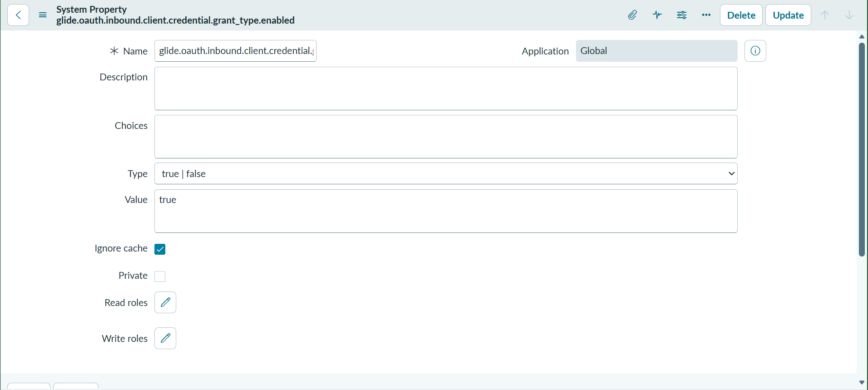Image resolution: width=868 pixels, height=390 pixels.
Task: Open more options ellipsis menu
Action: point(706,15)
